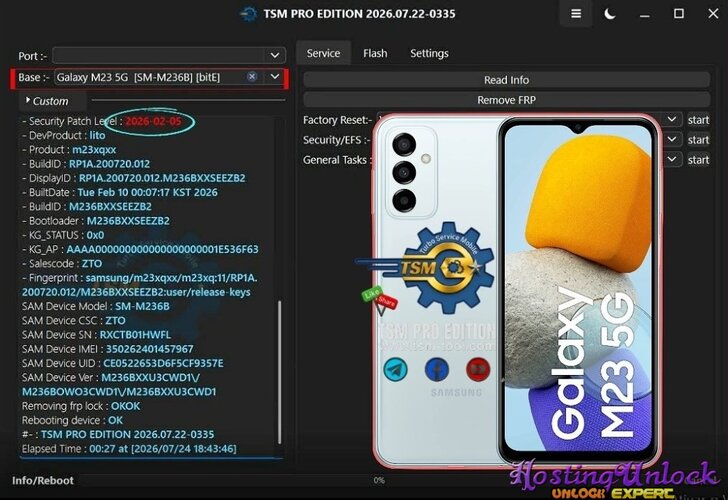This screenshot has height=500, width=728.
Task: Toggle dark mode moon icon
Action: pyautogui.click(x=610, y=14)
